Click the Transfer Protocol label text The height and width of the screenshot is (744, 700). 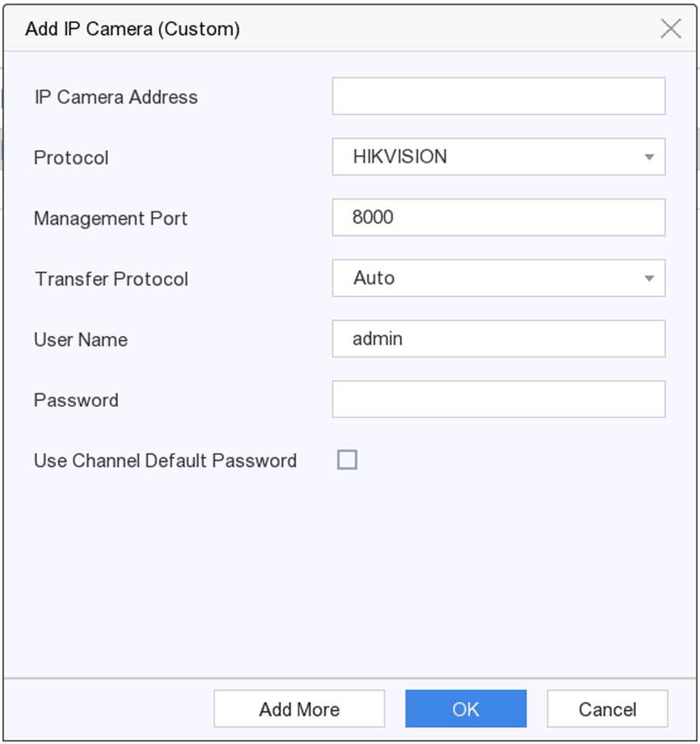coord(111,280)
